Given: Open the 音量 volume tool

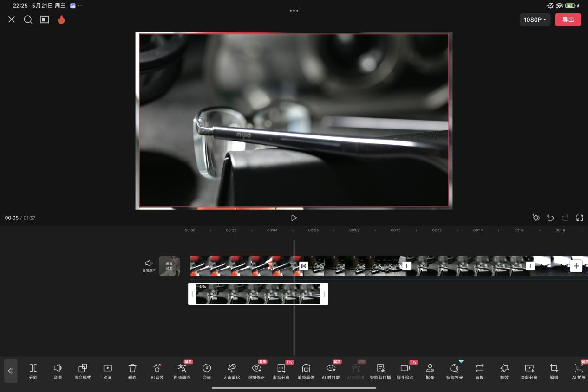Looking at the screenshot, I should (58, 372).
